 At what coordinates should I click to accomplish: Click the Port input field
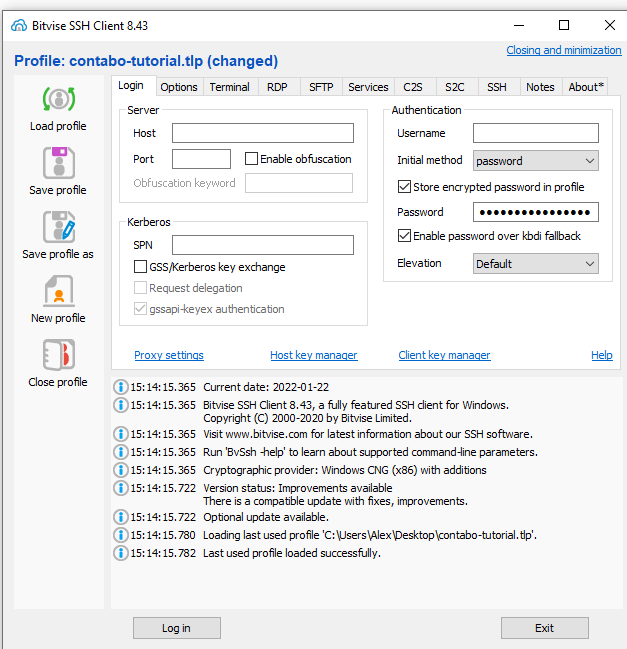pyautogui.click(x=201, y=159)
